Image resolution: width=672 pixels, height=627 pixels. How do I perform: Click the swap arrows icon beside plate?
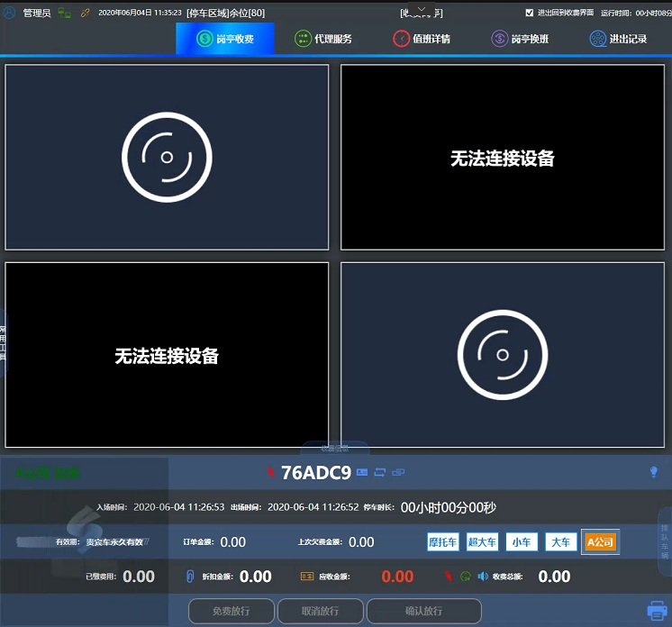tap(380, 472)
